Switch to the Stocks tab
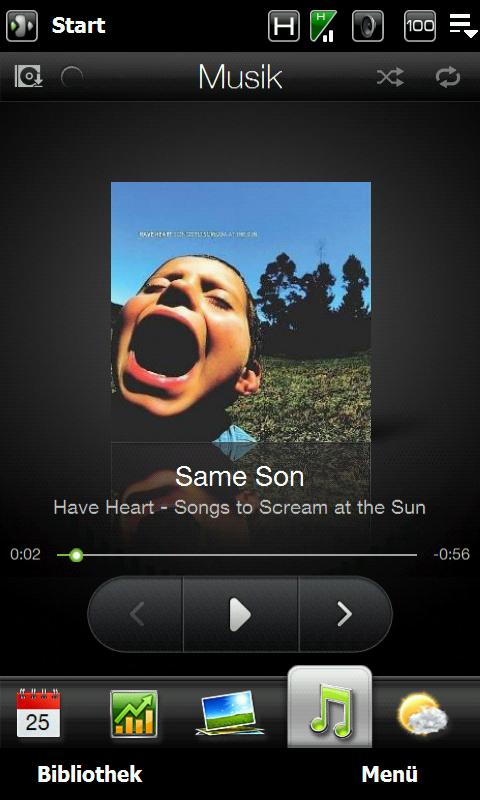480x800 pixels. [134, 713]
